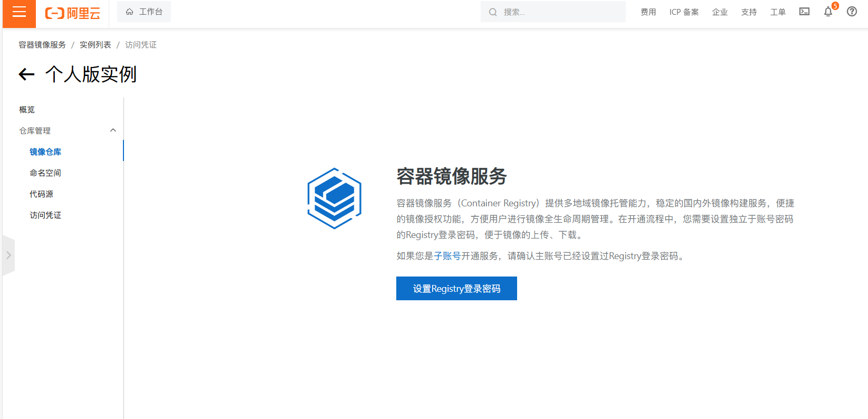Click the 仓库管理 sidebar label
868x419 pixels.
[x=35, y=131]
